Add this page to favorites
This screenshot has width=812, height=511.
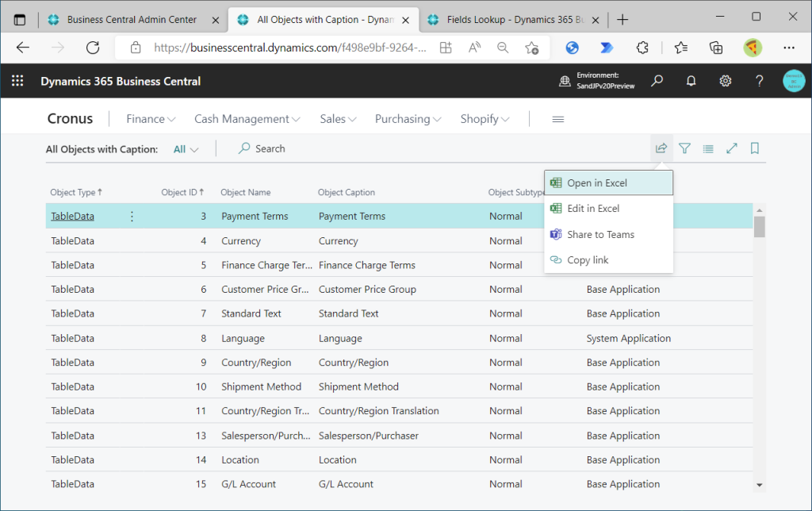tap(532, 48)
